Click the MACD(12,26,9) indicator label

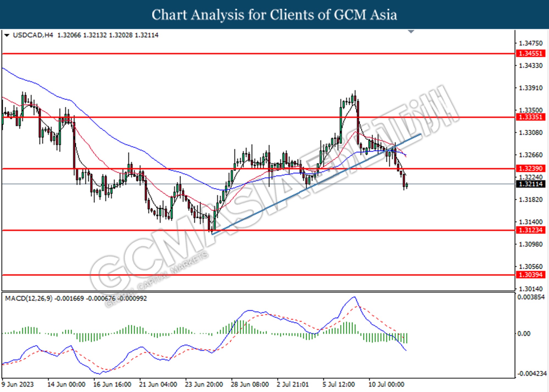[x=29, y=298]
